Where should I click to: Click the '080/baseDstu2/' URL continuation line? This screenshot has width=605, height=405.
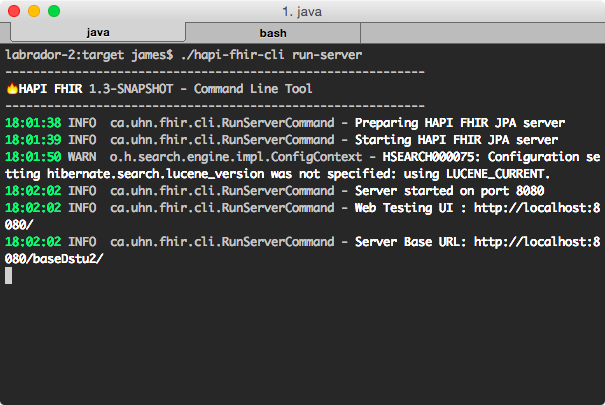(53, 259)
